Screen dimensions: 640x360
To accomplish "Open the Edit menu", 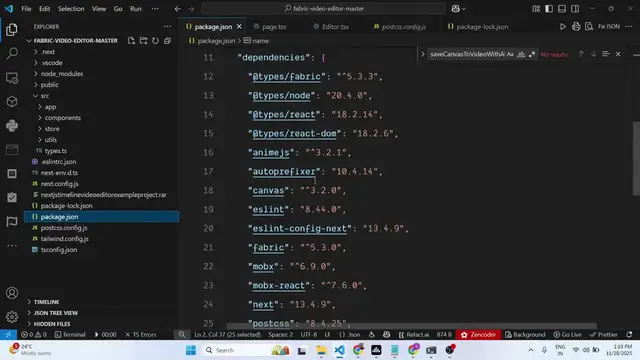I will [x=44, y=9].
